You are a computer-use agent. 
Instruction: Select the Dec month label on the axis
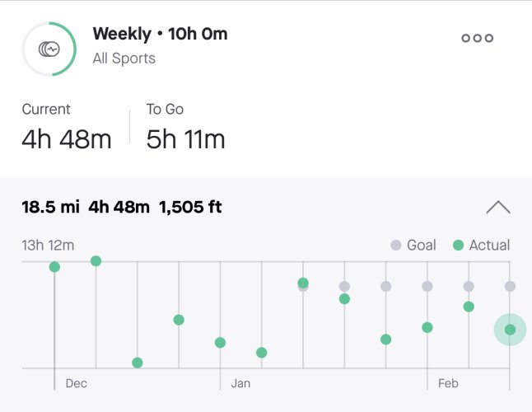coord(77,383)
